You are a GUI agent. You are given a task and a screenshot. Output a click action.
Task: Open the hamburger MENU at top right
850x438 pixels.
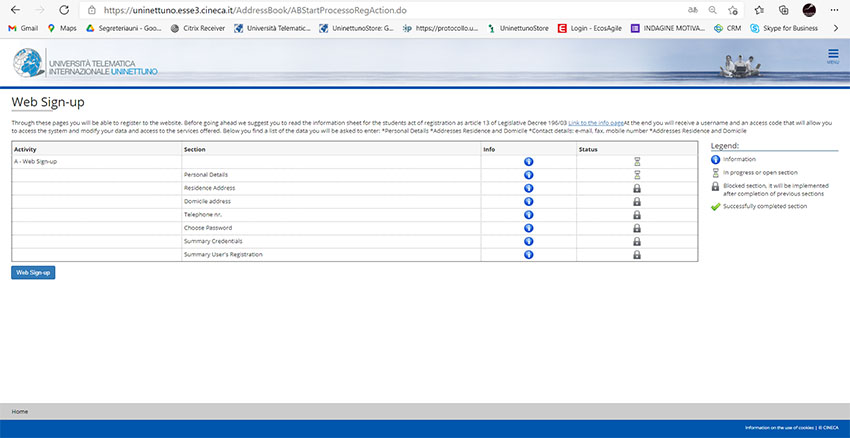(832, 56)
